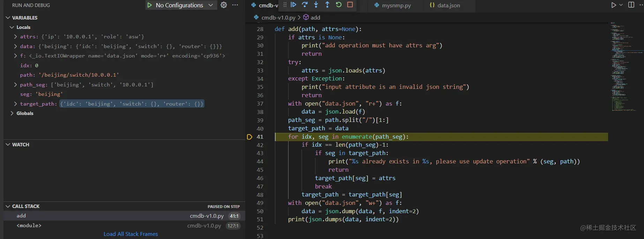Select the path variable row

[x=124, y=75]
